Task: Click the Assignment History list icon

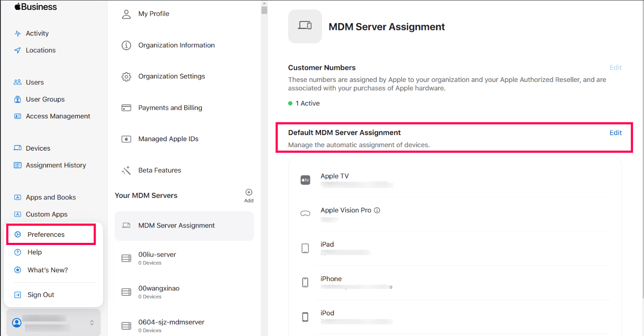Action: point(18,165)
